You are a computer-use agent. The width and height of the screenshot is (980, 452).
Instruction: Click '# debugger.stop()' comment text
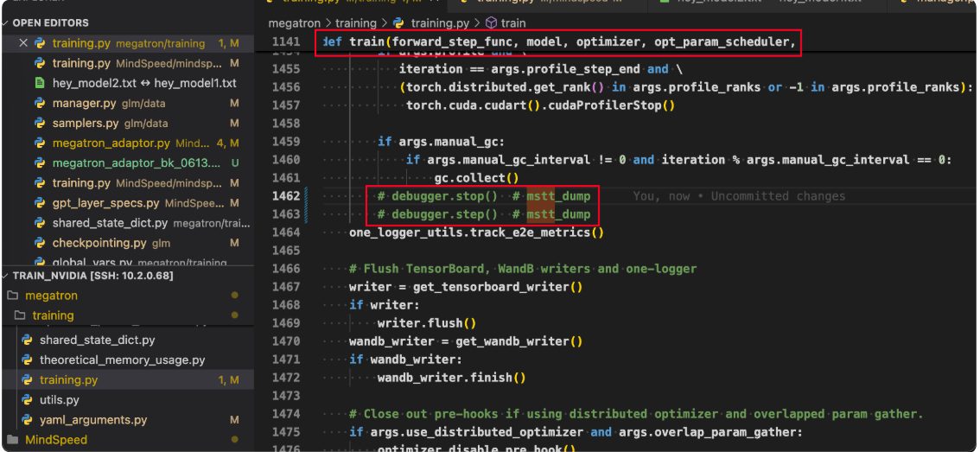click(x=437, y=195)
